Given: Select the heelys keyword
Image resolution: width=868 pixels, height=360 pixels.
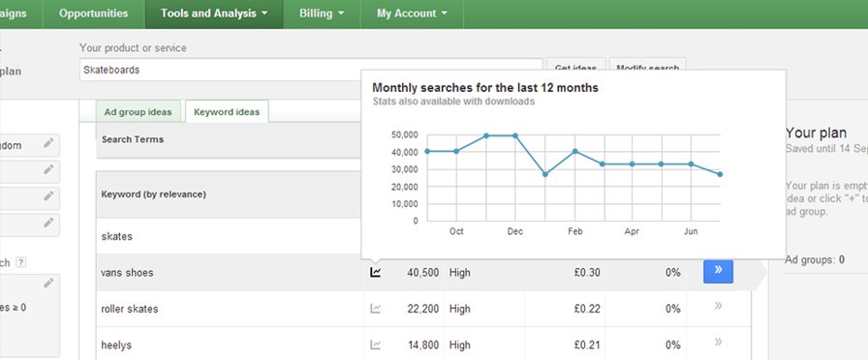Looking at the screenshot, I should [x=116, y=345].
